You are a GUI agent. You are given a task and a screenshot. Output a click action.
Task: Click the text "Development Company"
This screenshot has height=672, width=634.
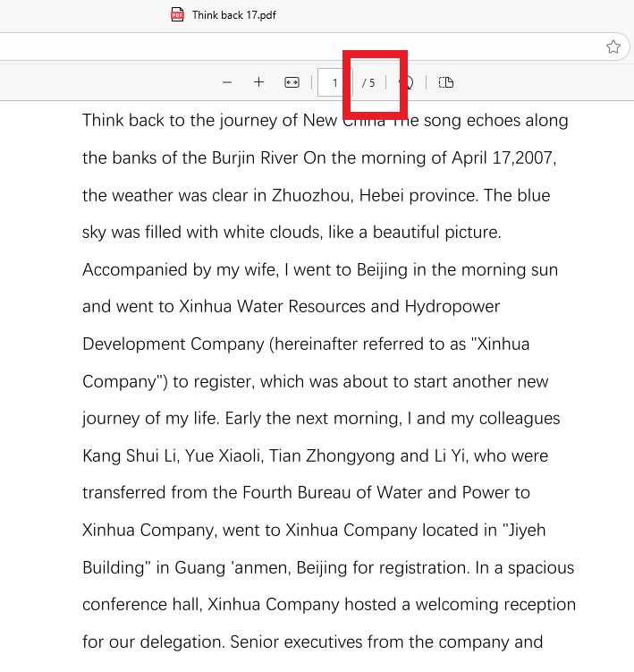click(173, 345)
